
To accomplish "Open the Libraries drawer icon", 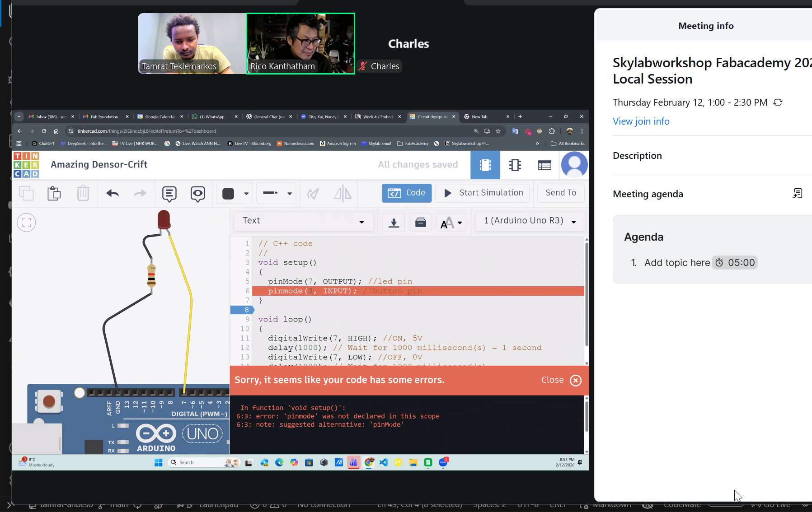I will [x=421, y=222].
